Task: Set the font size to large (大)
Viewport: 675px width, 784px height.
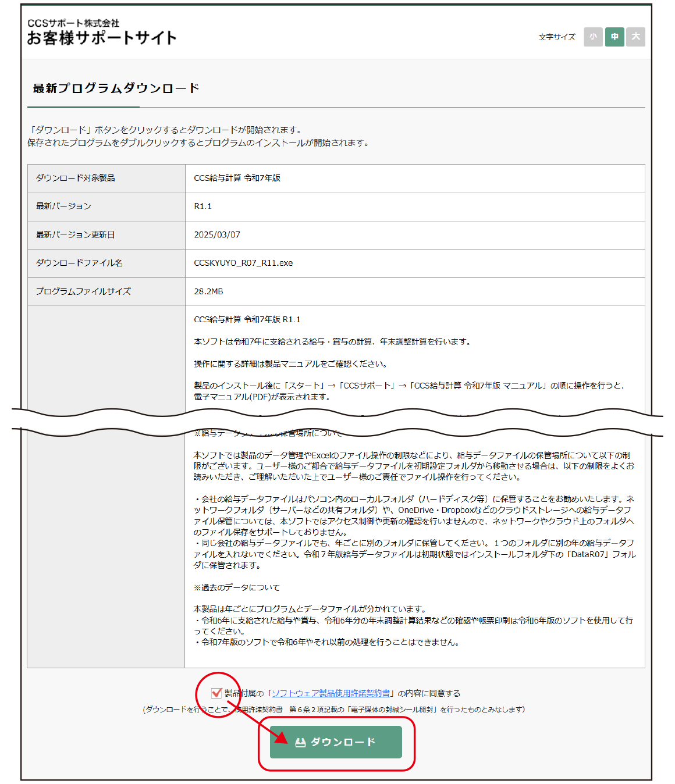Action: pos(635,37)
